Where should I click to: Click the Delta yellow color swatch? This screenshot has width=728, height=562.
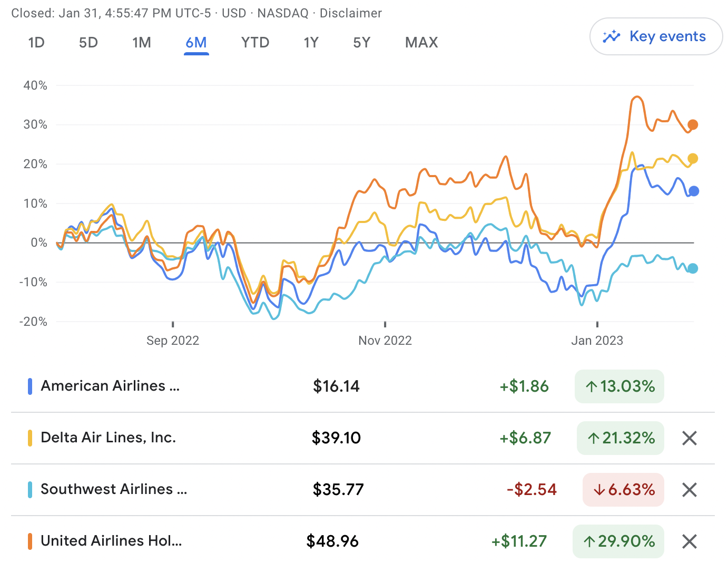pyautogui.click(x=30, y=438)
